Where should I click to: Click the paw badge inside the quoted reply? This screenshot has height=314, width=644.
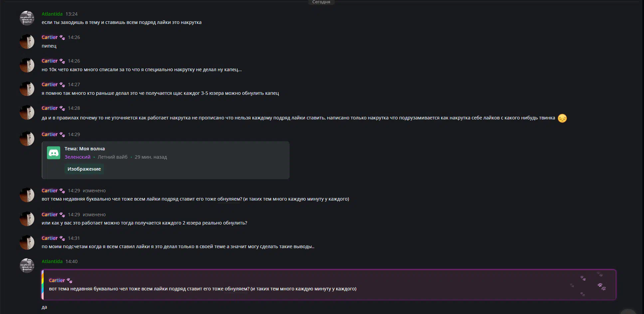point(70,281)
